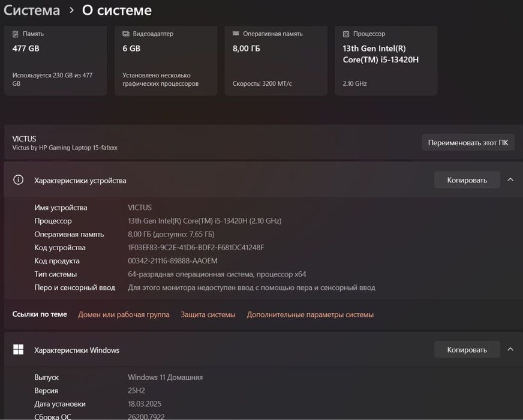Click the Имя устройства label

61,208
